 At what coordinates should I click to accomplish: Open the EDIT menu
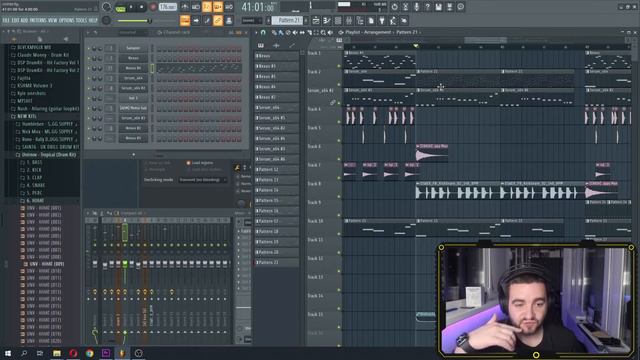tap(15, 20)
